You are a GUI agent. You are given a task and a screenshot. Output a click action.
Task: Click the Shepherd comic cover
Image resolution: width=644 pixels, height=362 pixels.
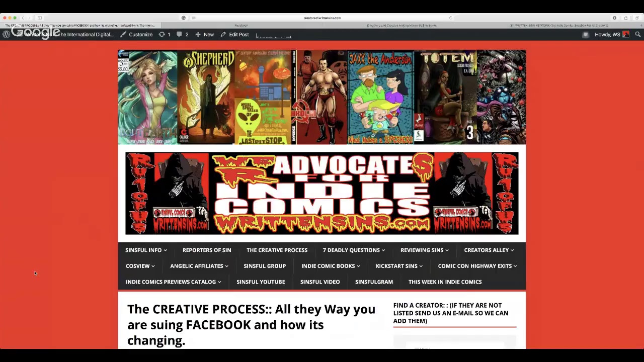tap(206, 97)
